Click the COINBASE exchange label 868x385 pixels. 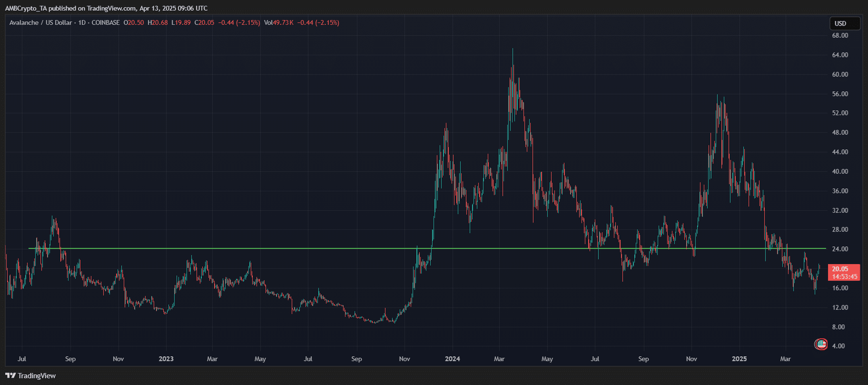point(105,23)
